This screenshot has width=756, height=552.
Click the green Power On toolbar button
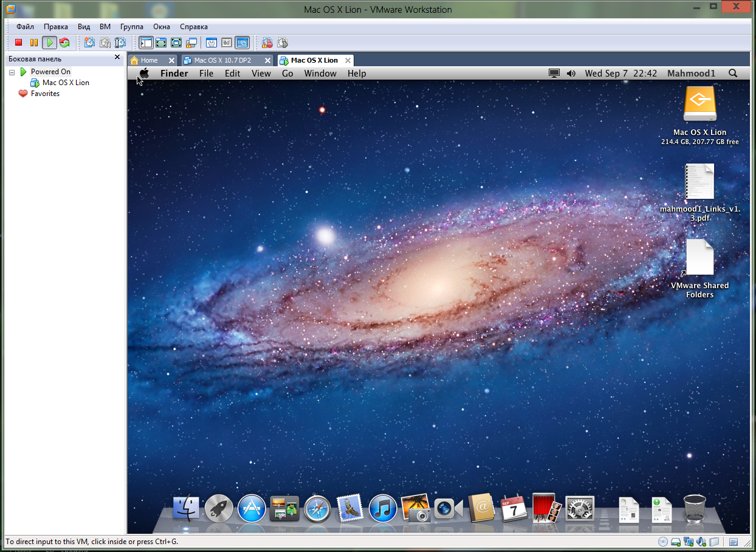pos(49,43)
